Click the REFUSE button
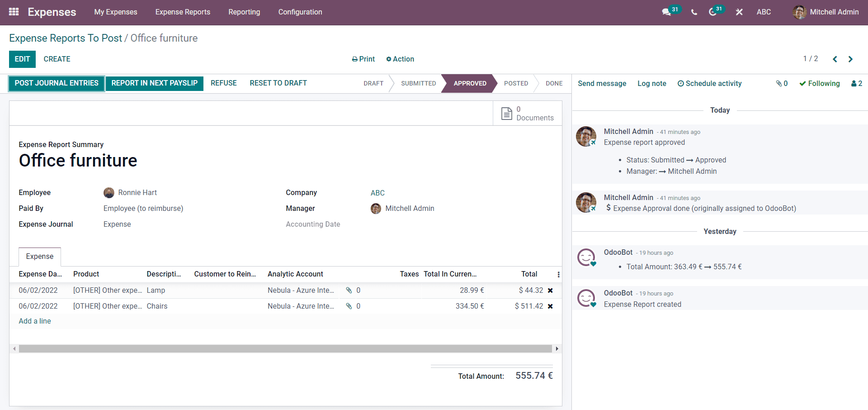 click(x=224, y=83)
